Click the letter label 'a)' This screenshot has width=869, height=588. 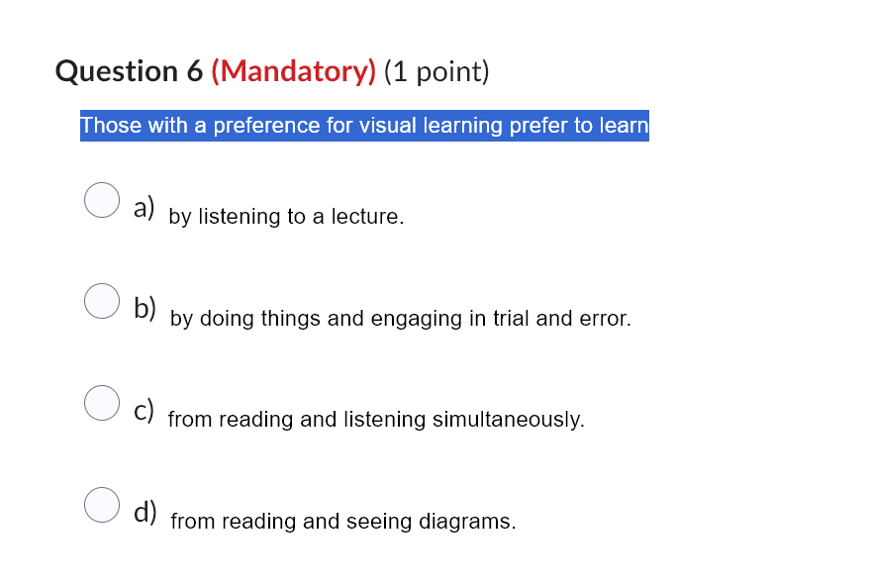pos(145,207)
